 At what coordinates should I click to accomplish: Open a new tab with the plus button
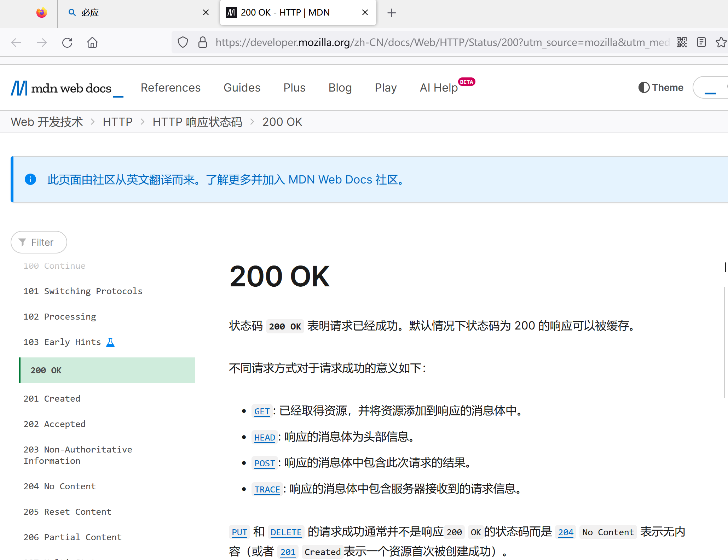point(391,13)
